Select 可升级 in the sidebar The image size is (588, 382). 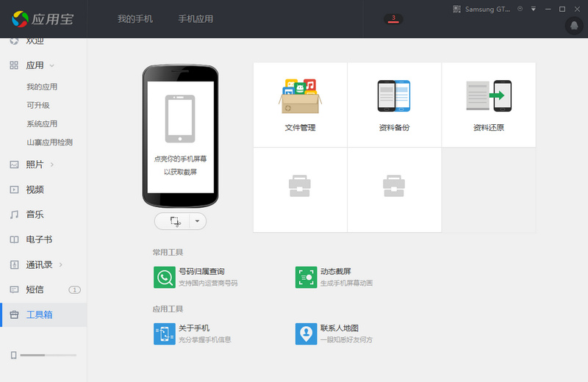(38, 105)
